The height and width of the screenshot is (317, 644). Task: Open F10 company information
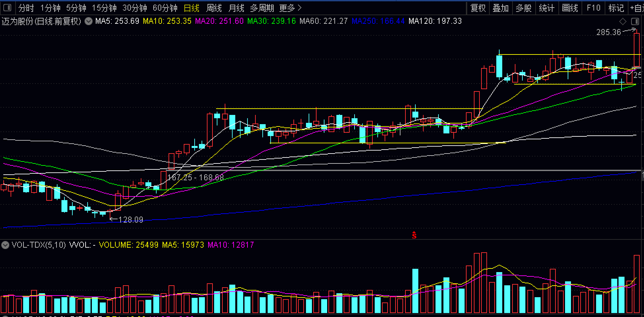pyautogui.click(x=593, y=8)
